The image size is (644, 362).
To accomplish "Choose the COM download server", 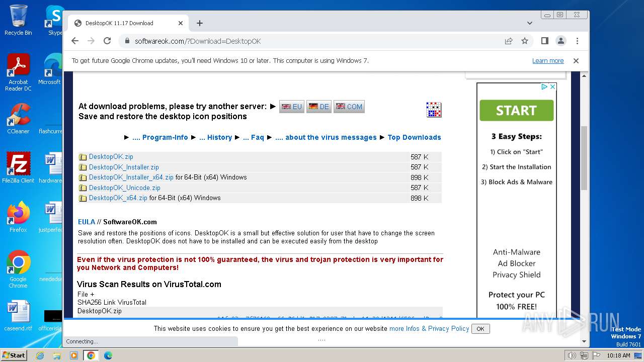I will pos(349,107).
